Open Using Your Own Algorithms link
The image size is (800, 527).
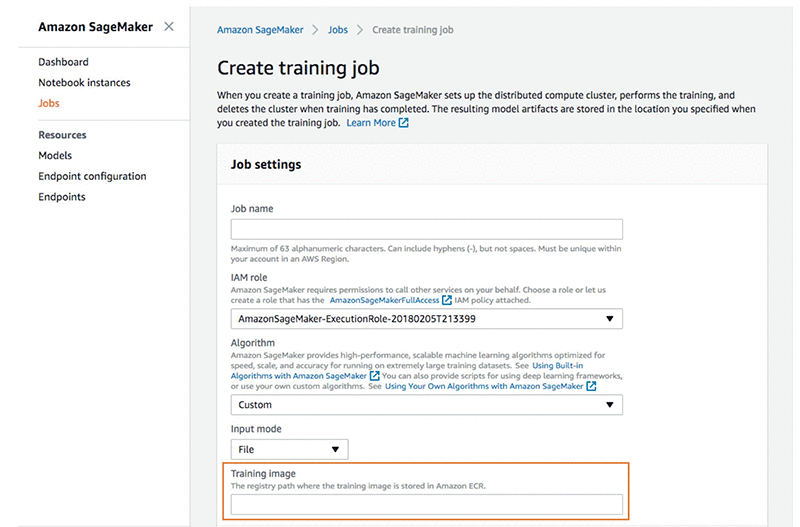tap(484, 386)
